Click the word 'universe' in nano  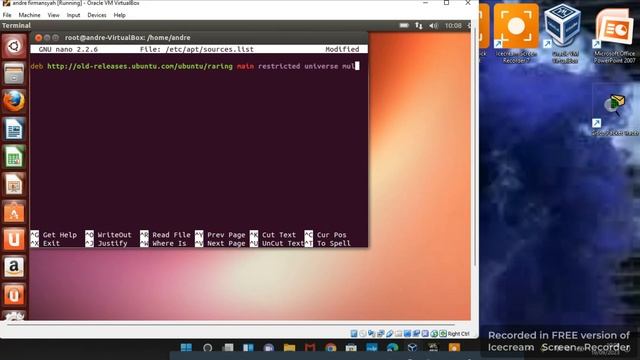[x=321, y=66]
